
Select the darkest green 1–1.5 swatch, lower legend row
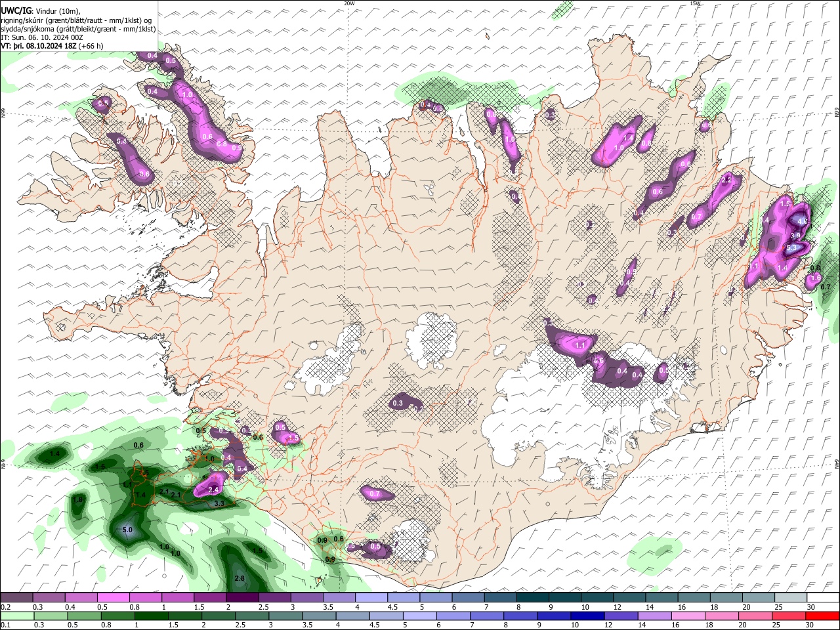pyautogui.click(x=151, y=616)
